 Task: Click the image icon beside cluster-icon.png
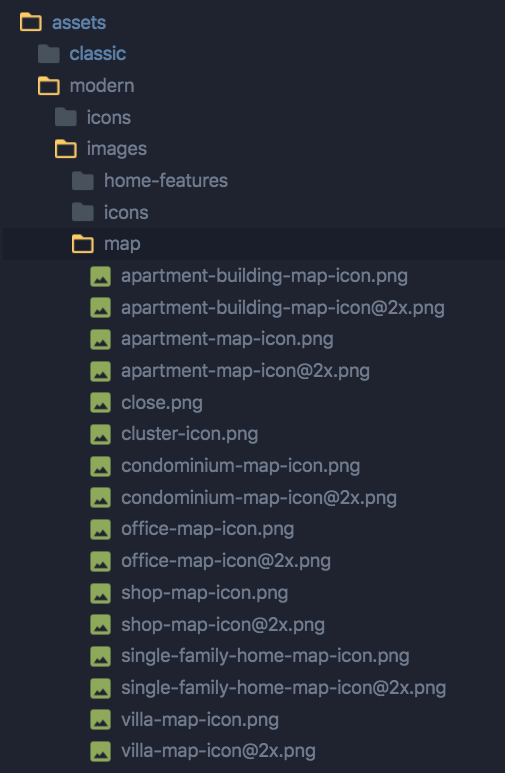tap(100, 435)
